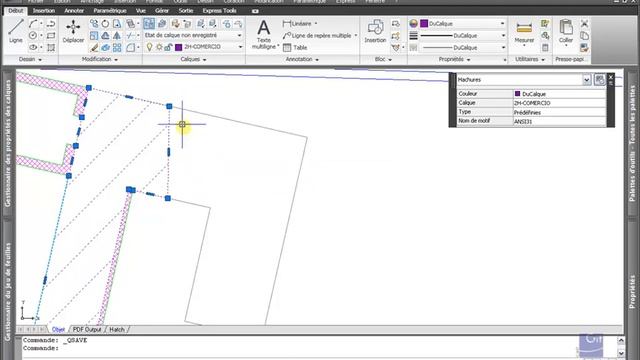Toggle layer on/off lightbulb for 2H-COMERCIO
Viewport: 640px width, 360px height.
click(x=150, y=47)
